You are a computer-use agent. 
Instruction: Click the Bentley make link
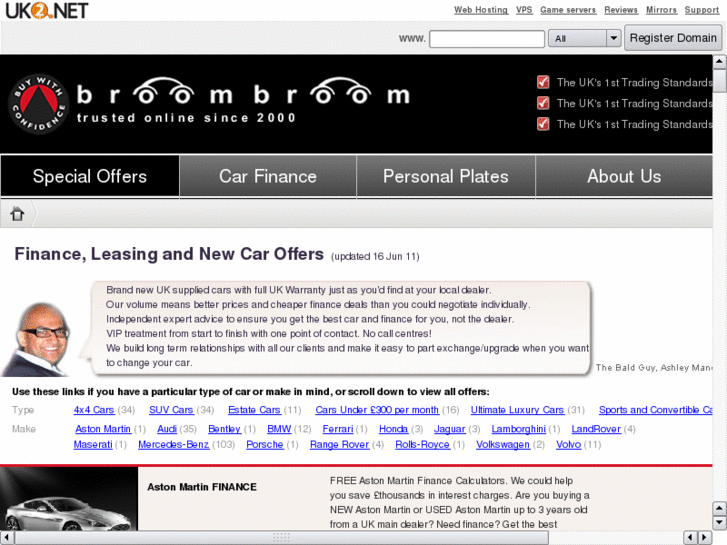coord(224,429)
